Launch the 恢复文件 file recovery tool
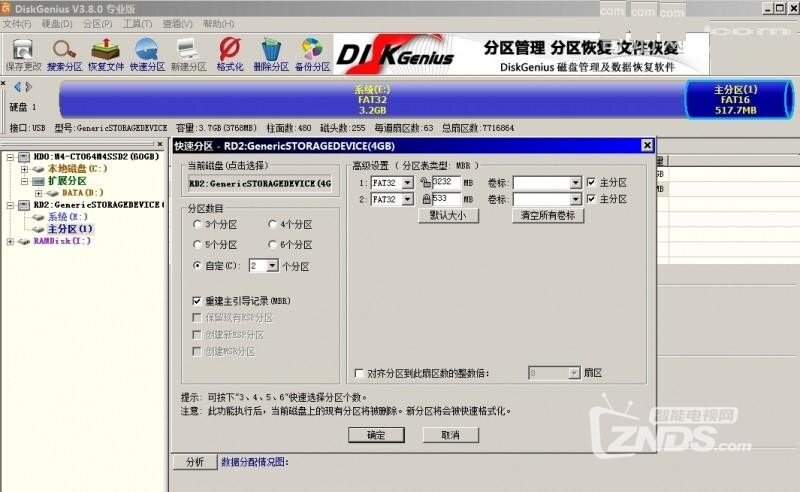The height and width of the screenshot is (492, 800). point(106,55)
